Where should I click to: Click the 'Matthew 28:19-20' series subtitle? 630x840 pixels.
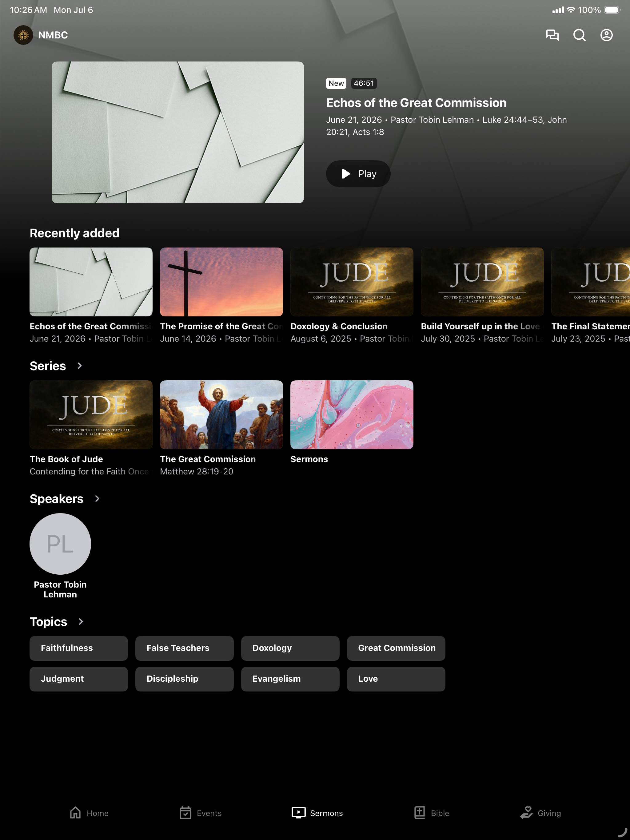point(197,471)
